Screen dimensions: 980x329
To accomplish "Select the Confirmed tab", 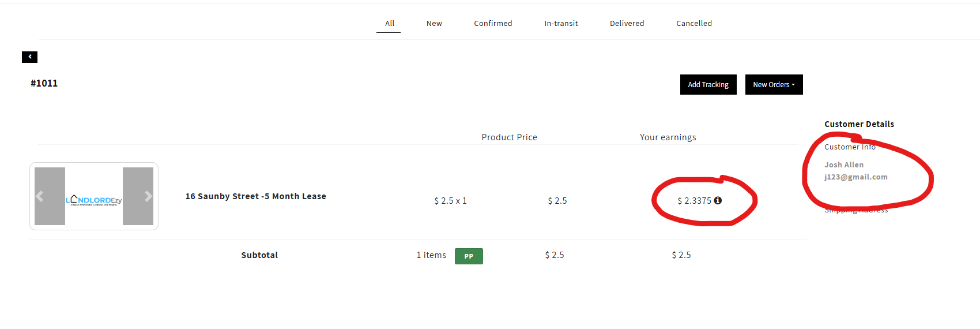I will pos(493,24).
